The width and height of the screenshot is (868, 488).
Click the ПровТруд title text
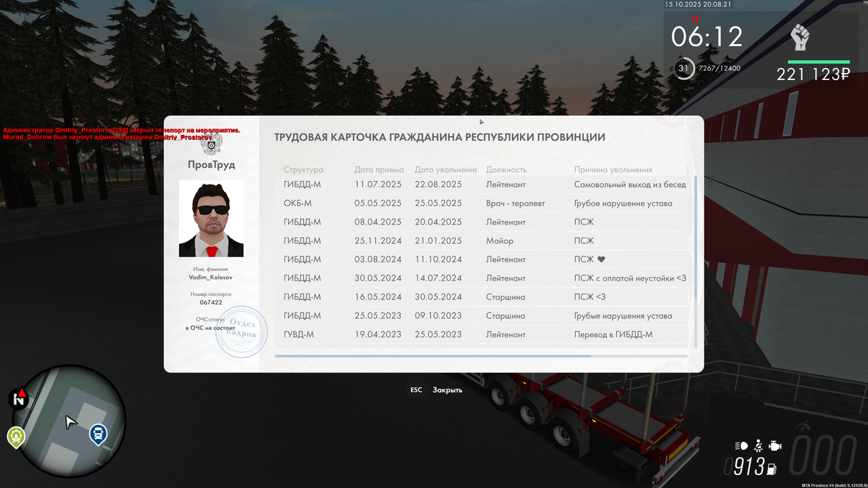[x=212, y=165]
